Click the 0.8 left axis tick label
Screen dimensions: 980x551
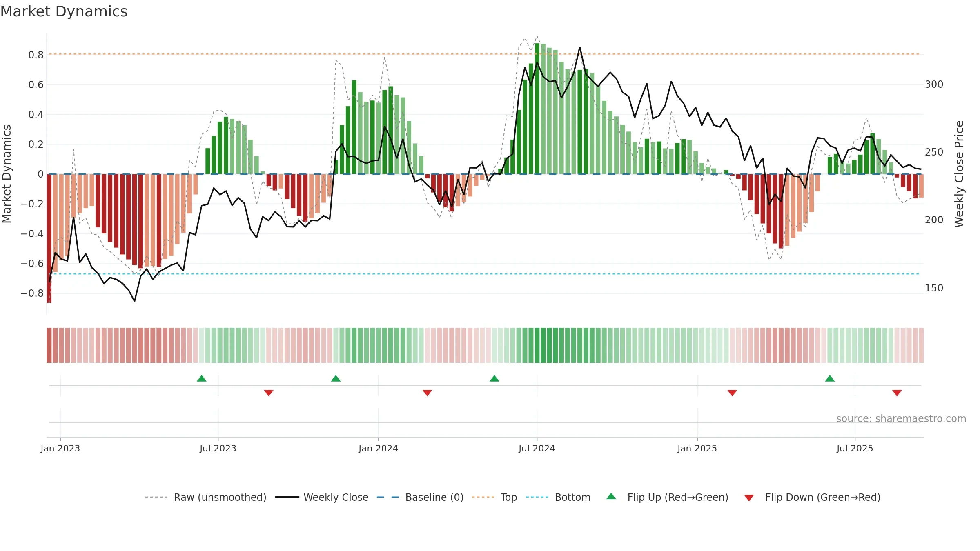point(36,55)
